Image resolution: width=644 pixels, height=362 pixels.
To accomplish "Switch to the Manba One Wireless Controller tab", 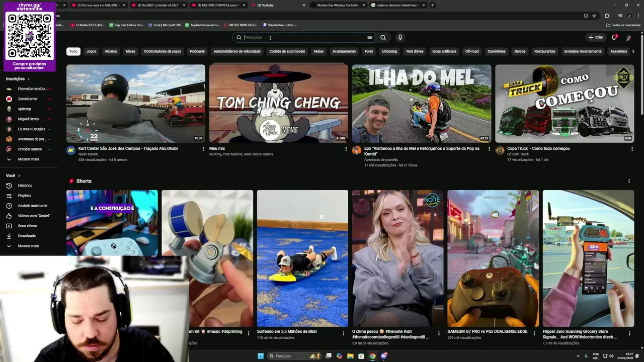I will (338, 5).
